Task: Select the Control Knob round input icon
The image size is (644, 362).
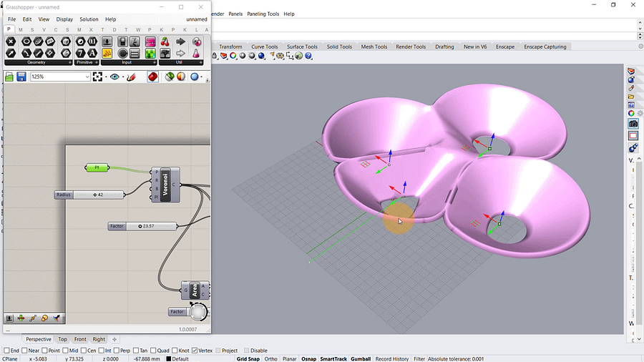Action: 122,53
